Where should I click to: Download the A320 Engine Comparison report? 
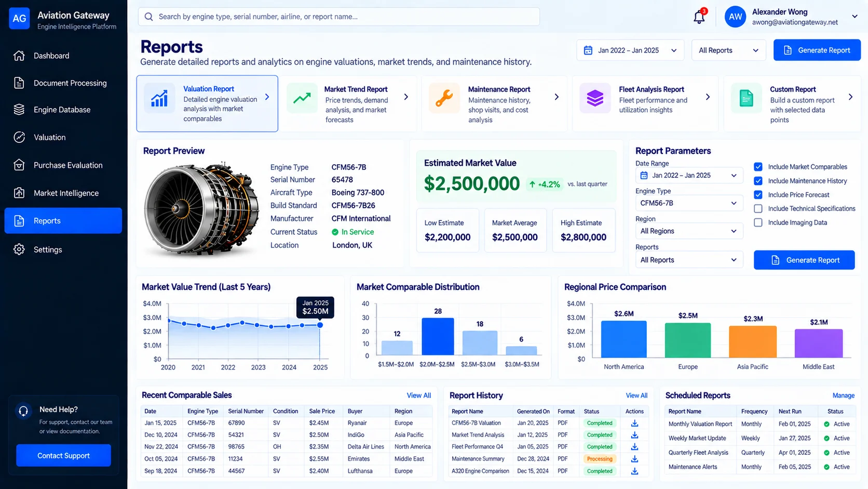coord(634,471)
